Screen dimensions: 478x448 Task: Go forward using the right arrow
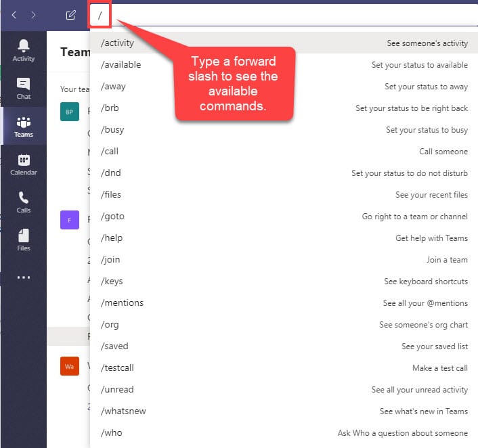(x=33, y=15)
